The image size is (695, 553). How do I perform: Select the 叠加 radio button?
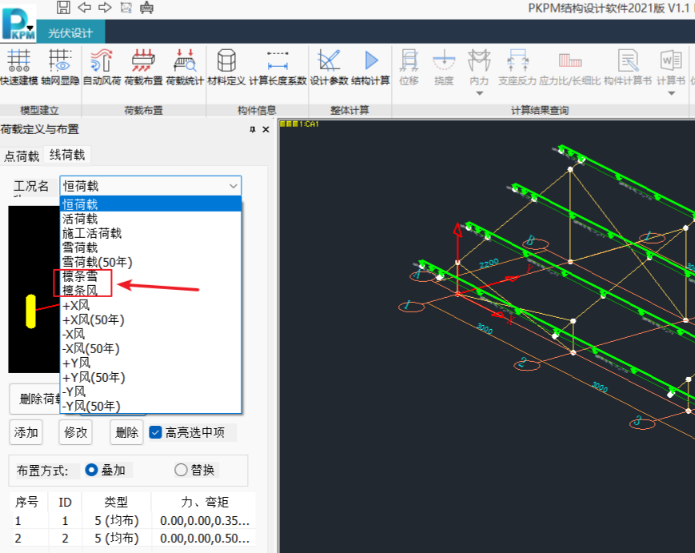click(x=92, y=470)
